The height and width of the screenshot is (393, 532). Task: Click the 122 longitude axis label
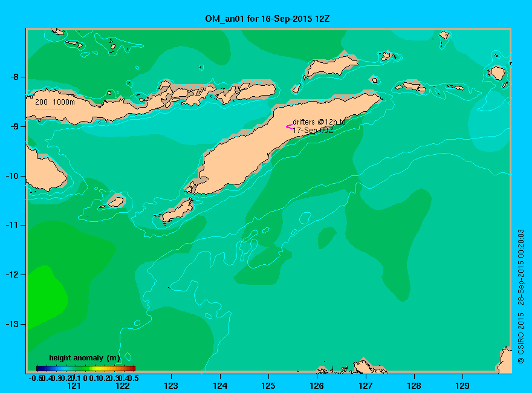point(123,386)
